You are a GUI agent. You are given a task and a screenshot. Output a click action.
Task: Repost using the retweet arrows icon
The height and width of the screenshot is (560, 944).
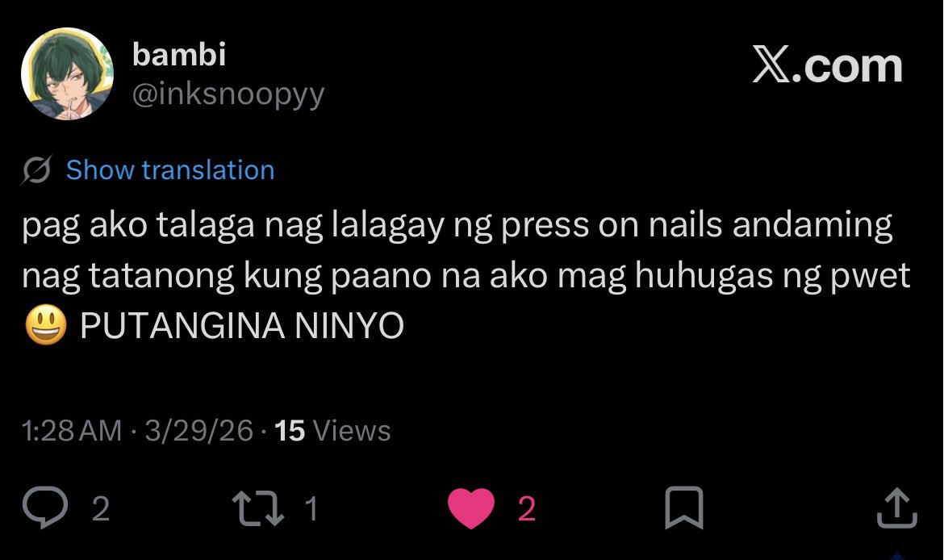(x=258, y=508)
